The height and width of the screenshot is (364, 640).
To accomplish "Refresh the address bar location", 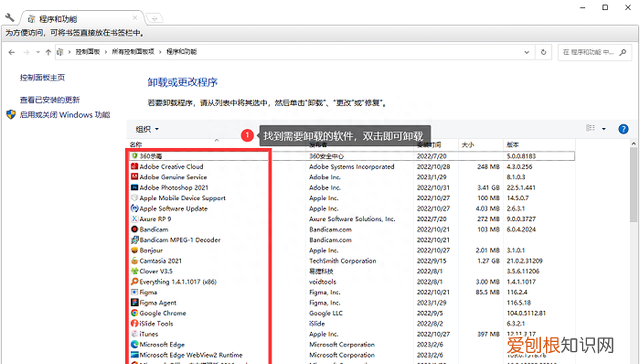I will pyautogui.click(x=543, y=52).
